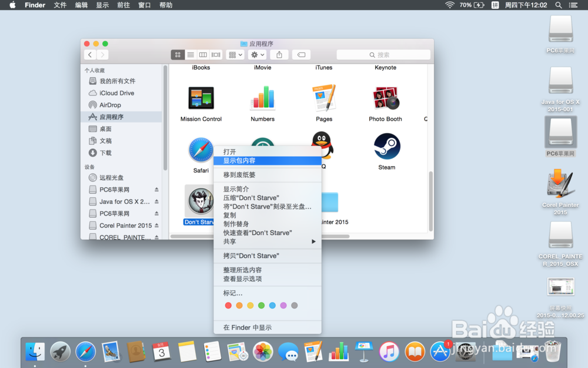This screenshot has height=368, width=588.
Task: Choose 拷贝"Don't Starve" menu entry
Action: pyautogui.click(x=268, y=256)
